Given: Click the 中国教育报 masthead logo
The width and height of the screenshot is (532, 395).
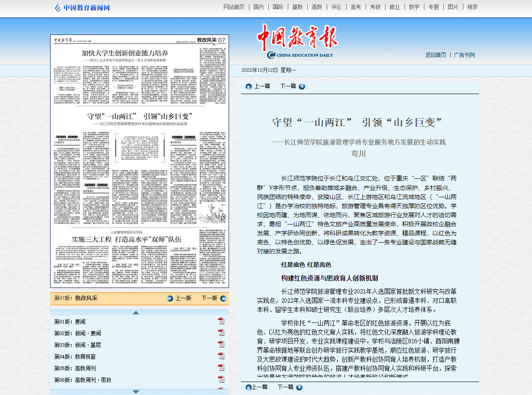Looking at the screenshot, I should point(297,41).
